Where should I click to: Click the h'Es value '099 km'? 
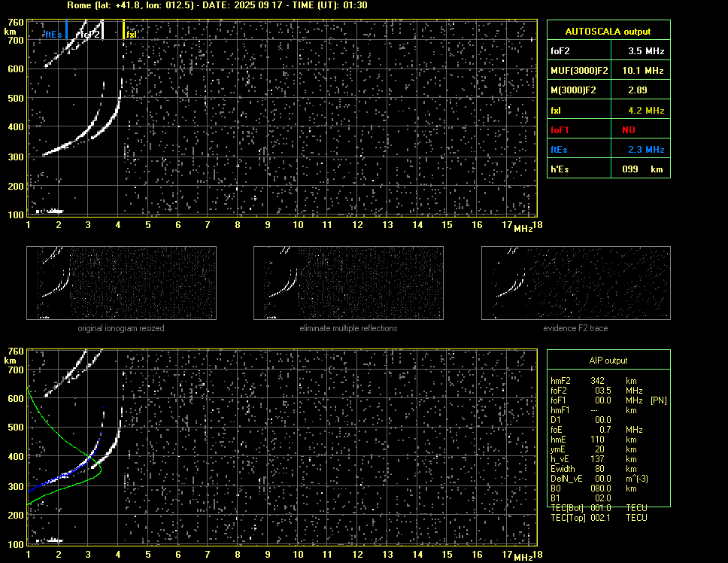tap(642, 169)
